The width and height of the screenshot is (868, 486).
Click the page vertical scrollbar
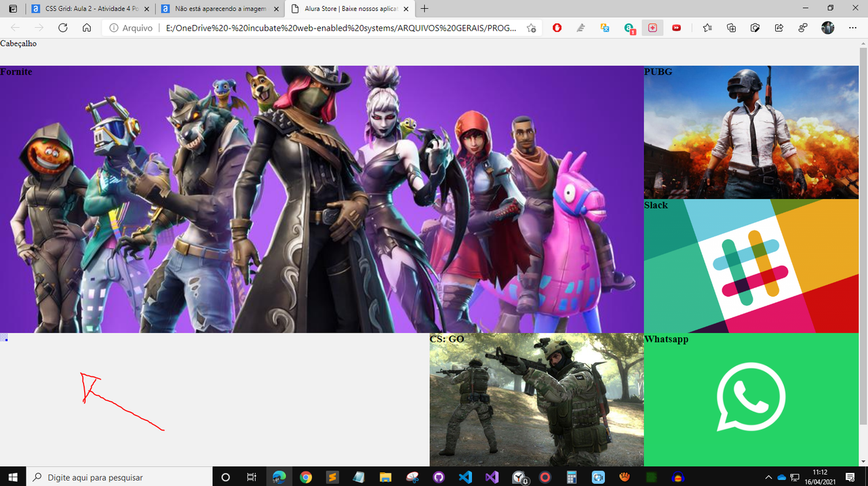point(863,237)
